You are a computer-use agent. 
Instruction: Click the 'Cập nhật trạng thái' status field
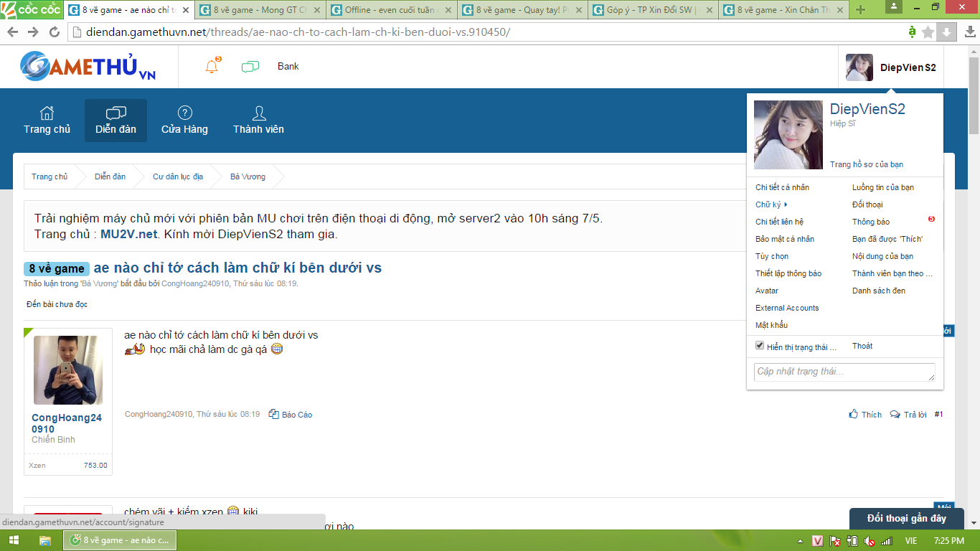845,372
